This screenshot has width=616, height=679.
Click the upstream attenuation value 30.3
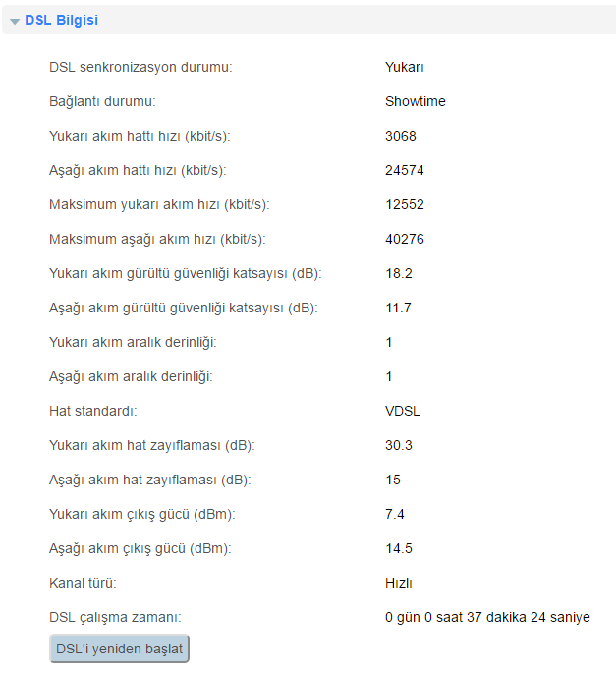398,445
